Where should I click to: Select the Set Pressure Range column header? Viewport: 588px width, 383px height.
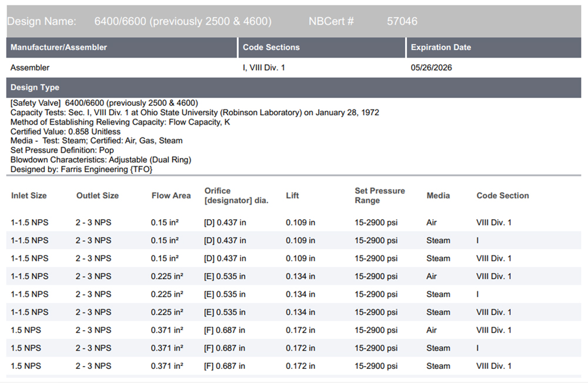[379, 196]
